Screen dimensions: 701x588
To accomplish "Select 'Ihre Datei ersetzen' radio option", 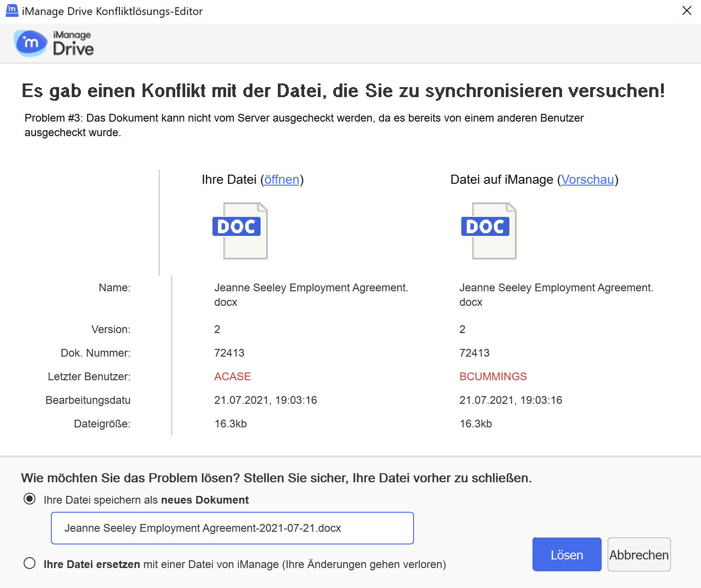I will click(30, 563).
